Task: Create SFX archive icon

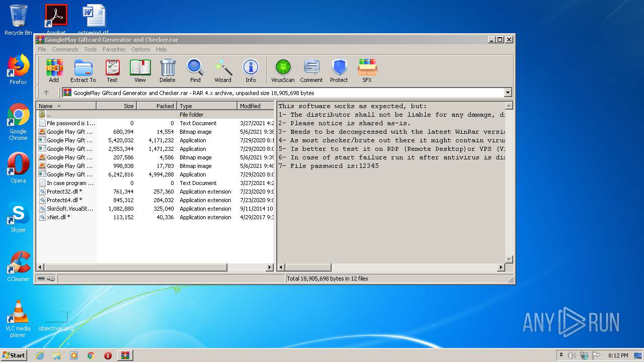Action: (x=367, y=70)
